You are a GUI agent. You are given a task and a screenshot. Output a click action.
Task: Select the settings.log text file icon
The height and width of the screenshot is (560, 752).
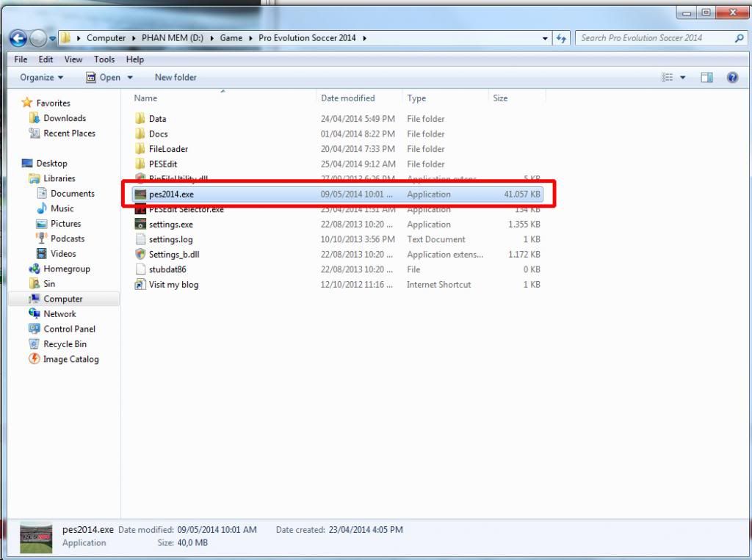click(140, 239)
